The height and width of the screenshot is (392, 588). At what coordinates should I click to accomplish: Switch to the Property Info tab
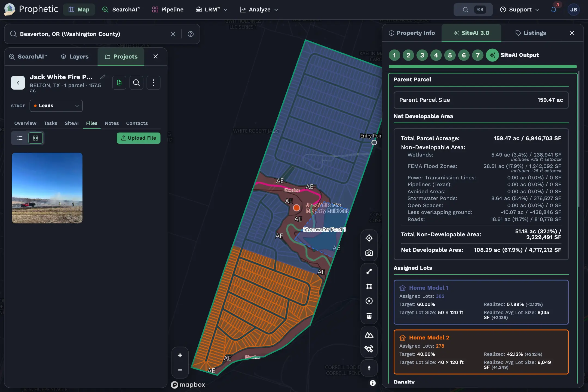click(412, 33)
